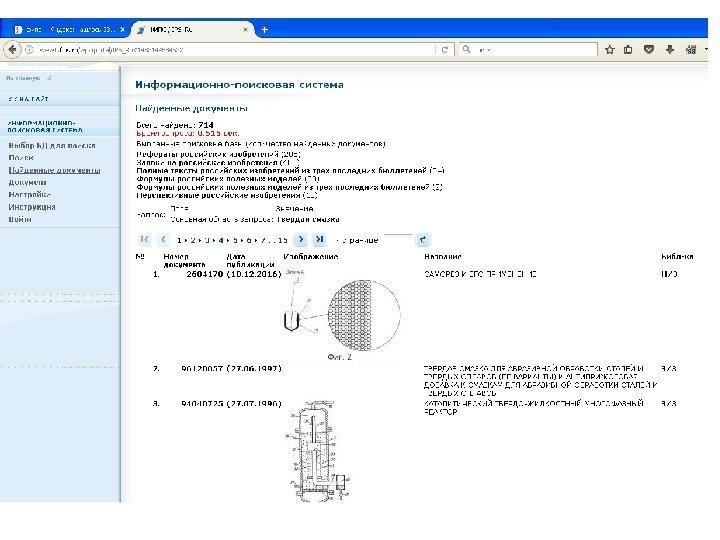Click the 'Дата публикации' column header
The image size is (720, 540).
(250, 261)
